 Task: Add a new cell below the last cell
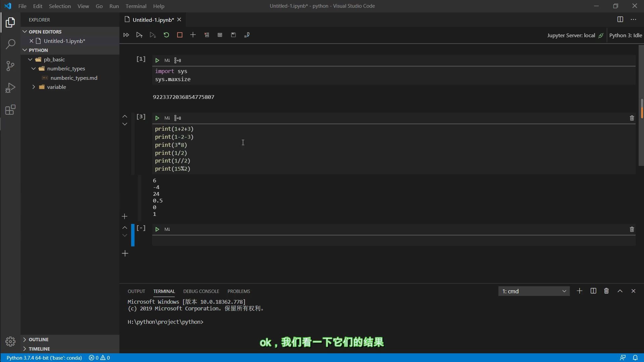pos(124,254)
